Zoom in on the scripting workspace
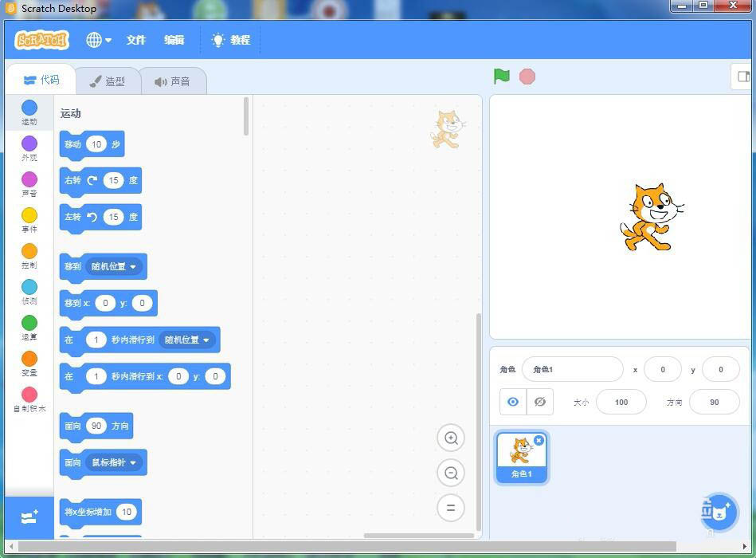 (x=451, y=438)
